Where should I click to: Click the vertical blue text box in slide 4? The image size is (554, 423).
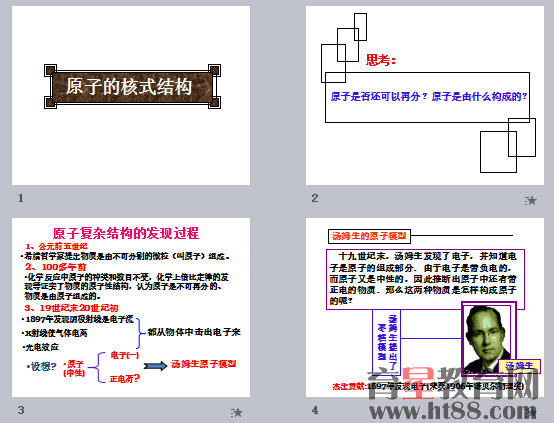(x=387, y=342)
